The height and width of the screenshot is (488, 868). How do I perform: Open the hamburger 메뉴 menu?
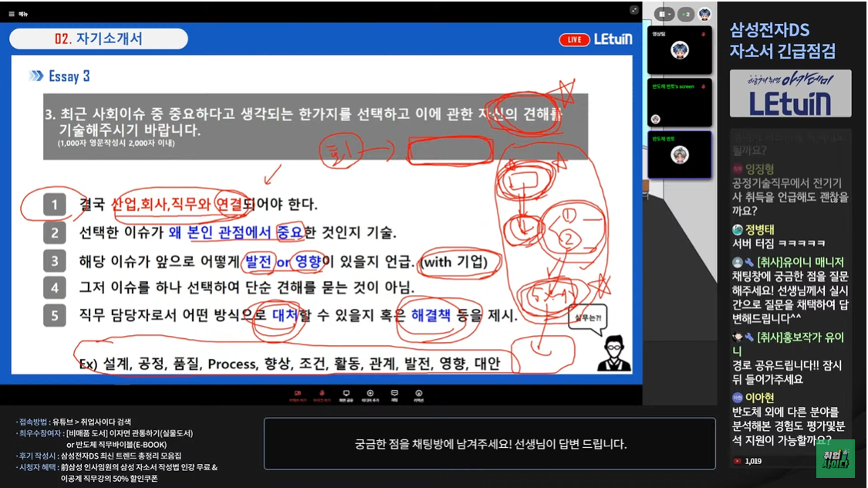[12, 14]
